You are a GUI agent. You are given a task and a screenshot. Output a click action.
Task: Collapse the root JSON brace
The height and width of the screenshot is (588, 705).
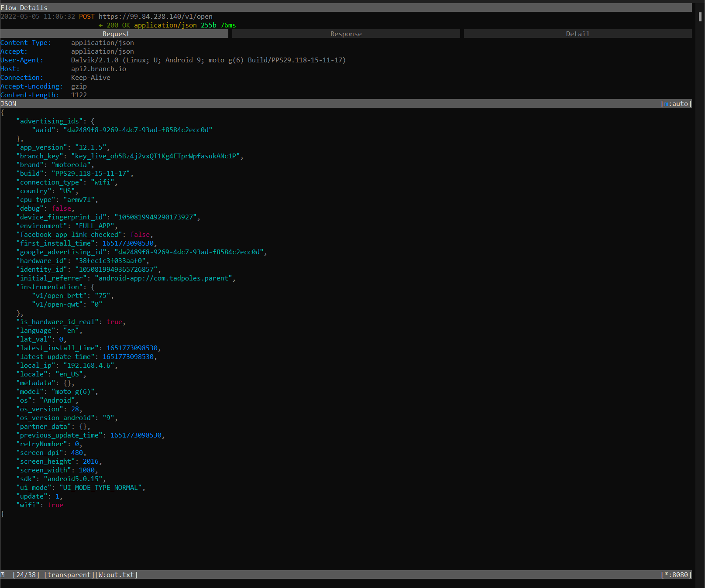coord(2,112)
